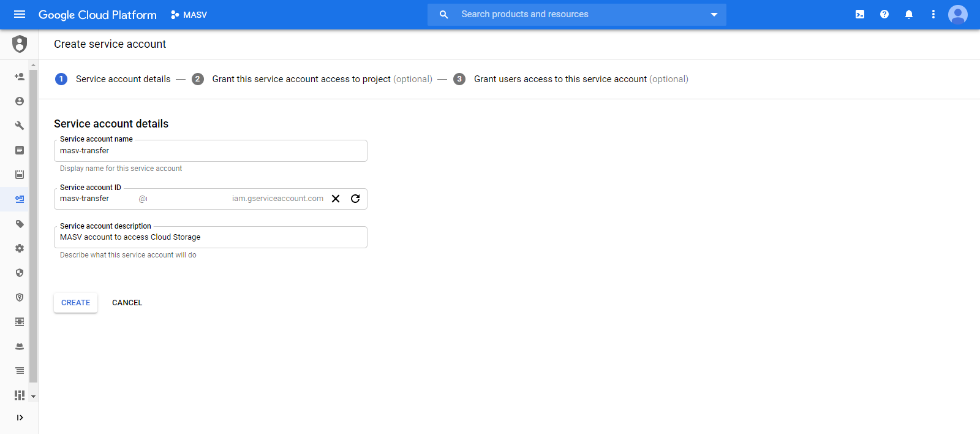980x434 pixels.
Task: Focus the Service account description field
Action: (211, 237)
